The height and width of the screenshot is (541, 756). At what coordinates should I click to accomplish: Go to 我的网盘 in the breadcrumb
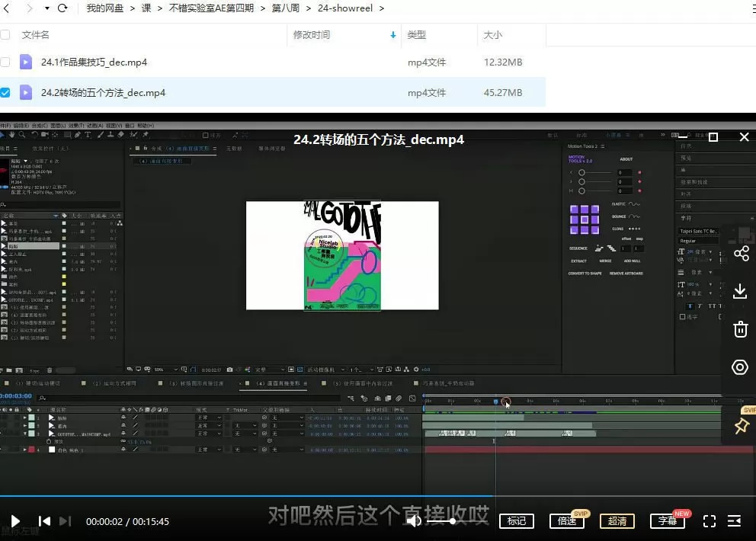106,8
